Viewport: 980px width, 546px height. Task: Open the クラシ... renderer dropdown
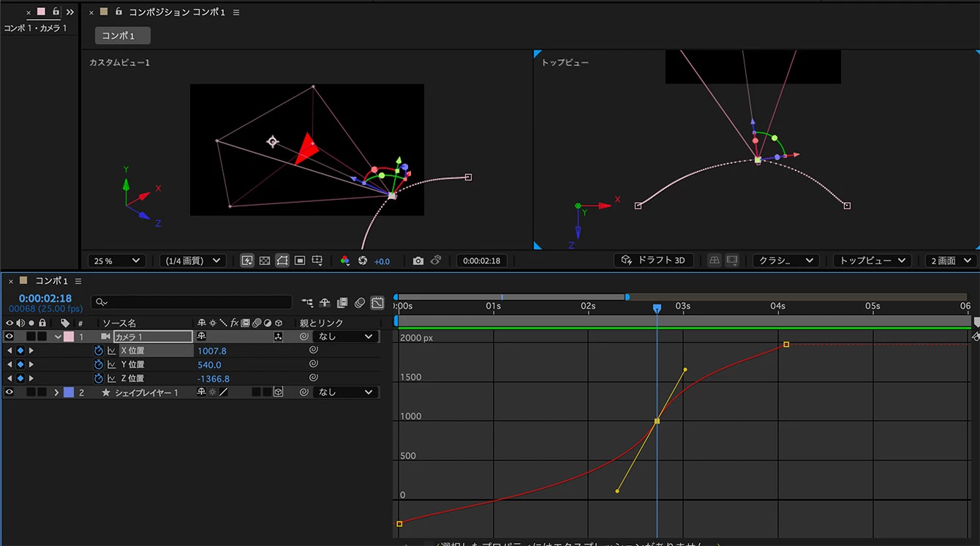785,261
